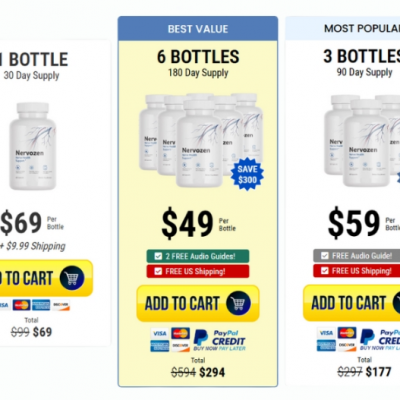Click the American Express icon under 1 Bottle
The image size is (400, 400).
[41, 305]
